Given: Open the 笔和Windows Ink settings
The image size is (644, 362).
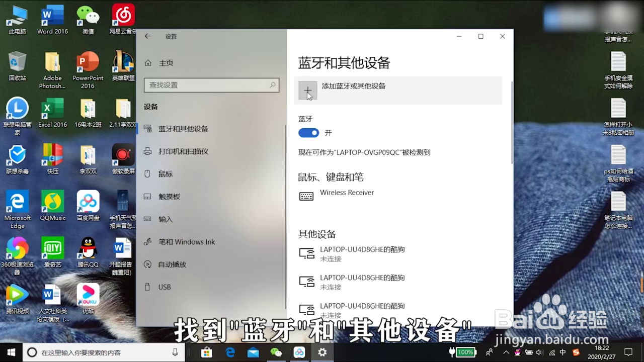Looking at the screenshot, I should click(x=185, y=242).
